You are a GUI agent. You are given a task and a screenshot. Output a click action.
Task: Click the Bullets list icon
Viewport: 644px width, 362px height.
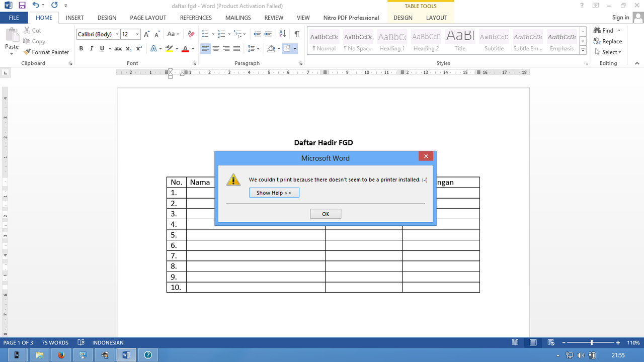tap(205, 34)
